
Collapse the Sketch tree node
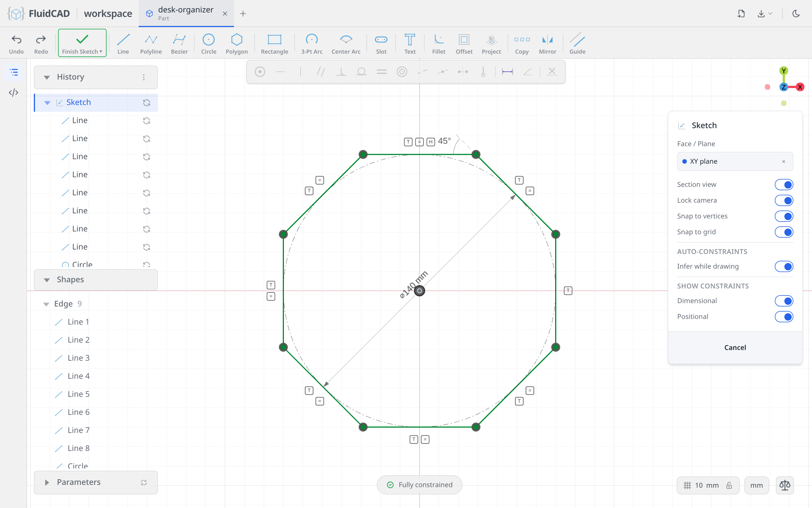47,102
